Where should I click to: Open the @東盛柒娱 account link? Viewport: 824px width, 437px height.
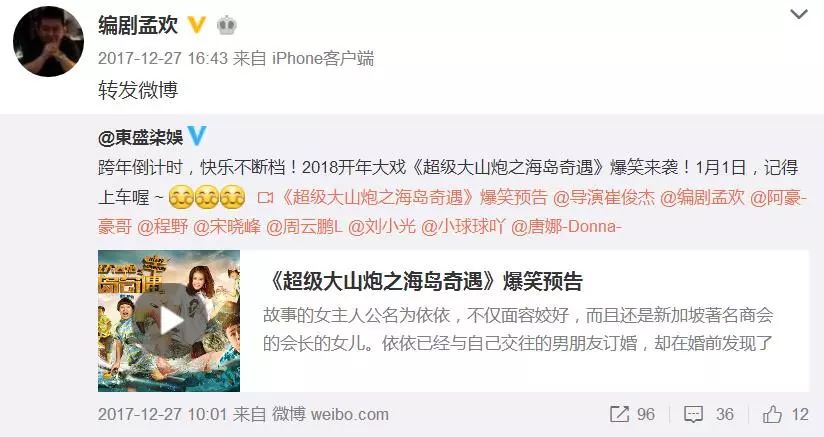tap(140, 138)
